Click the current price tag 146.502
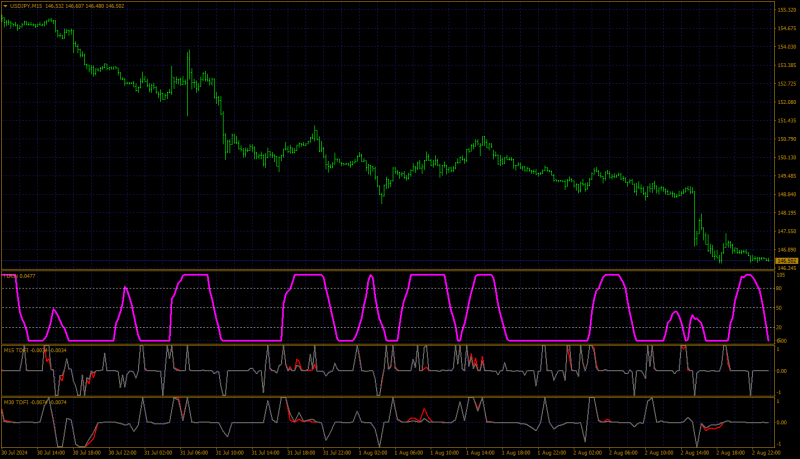800x459 pixels. click(x=787, y=261)
